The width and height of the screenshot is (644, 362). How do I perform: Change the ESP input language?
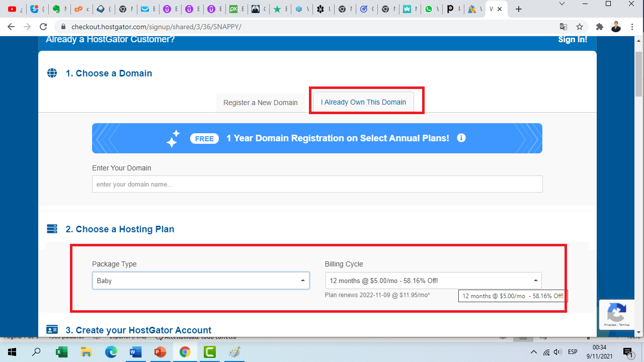[x=573, y=352]
